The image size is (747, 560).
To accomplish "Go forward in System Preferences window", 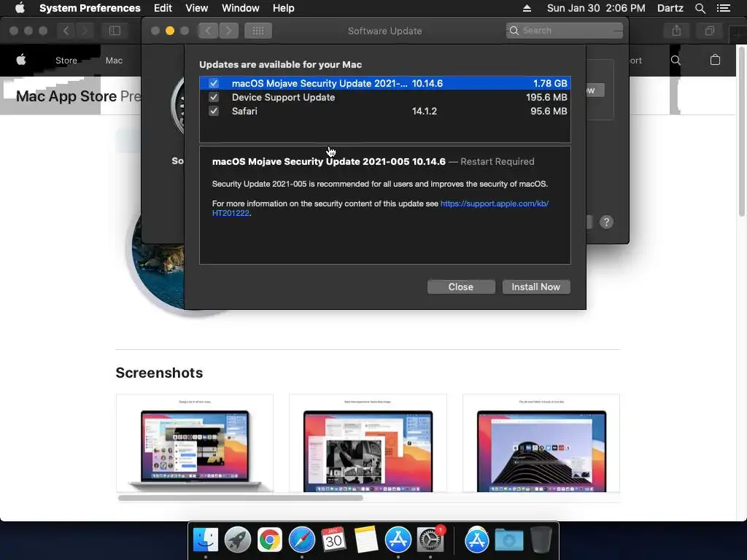I will tap(228, 31).
